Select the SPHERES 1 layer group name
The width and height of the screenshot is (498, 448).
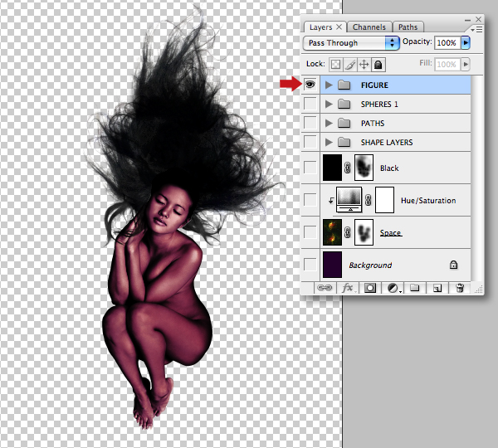(x=379, y=105)
